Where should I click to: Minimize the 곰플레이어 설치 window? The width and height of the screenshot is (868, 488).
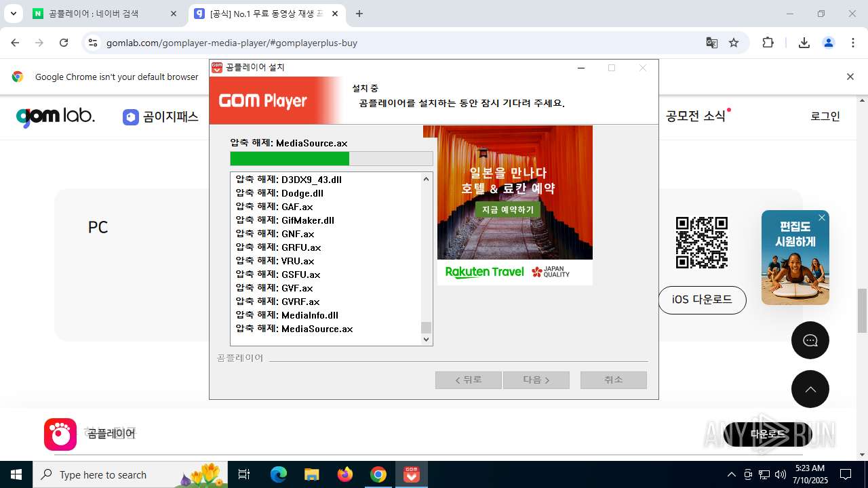pyautogui.click(x=580, y=68)
